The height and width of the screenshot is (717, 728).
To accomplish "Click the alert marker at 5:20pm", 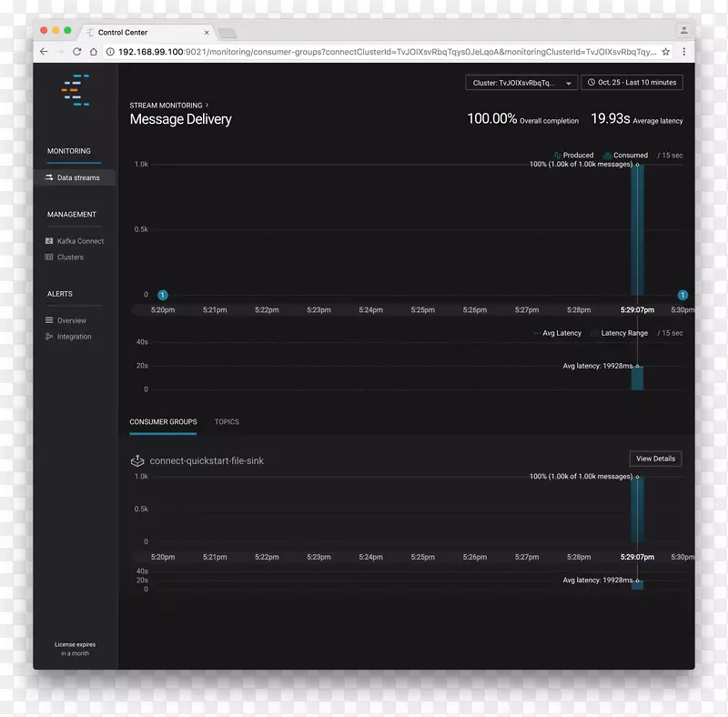I will click(x=162, y=295).
